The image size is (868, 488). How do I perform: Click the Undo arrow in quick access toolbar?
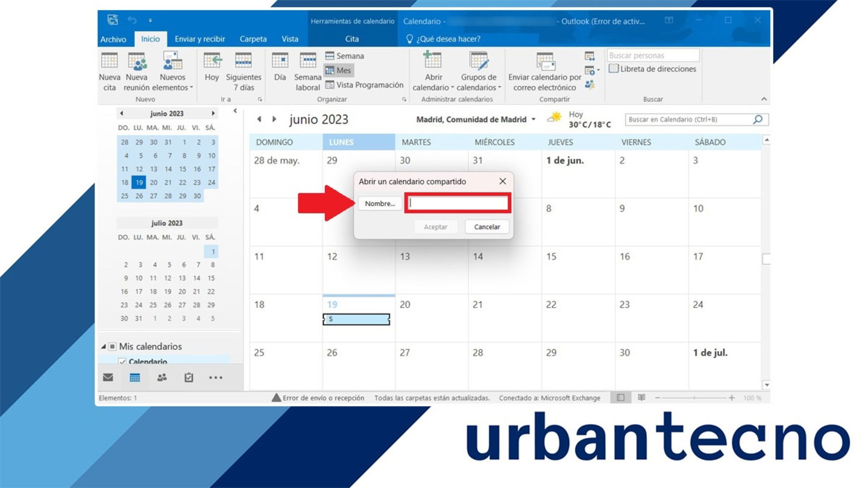tap(132, 20)
